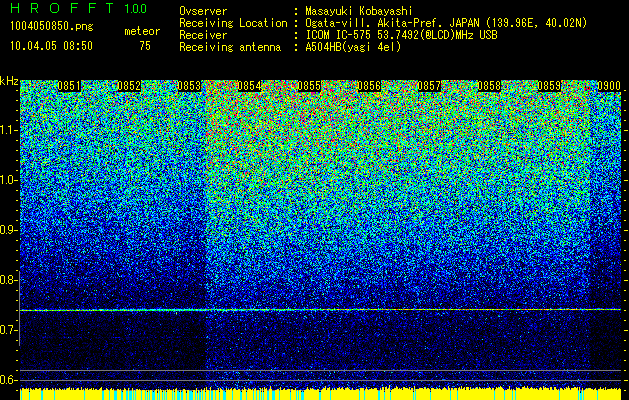Screen dimensions: 629x400
Task: Click the 1.0 frequency axis label
Action: tap(9, 180)
